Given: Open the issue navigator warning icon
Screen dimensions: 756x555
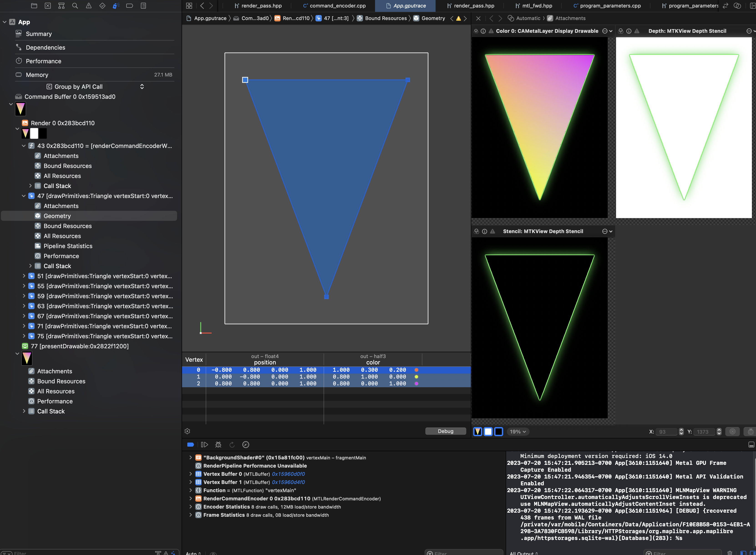Looking at the screenshot, I should coord(89,6).
